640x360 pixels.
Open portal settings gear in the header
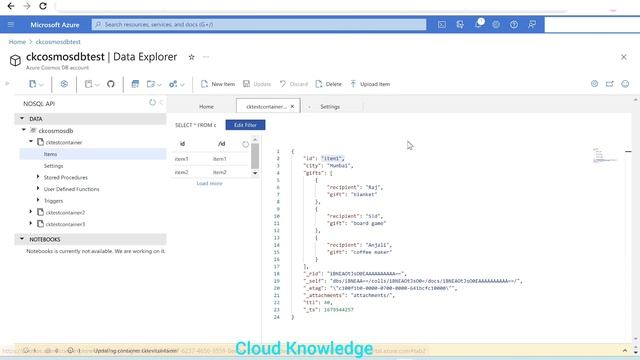(x=496, y=24)
